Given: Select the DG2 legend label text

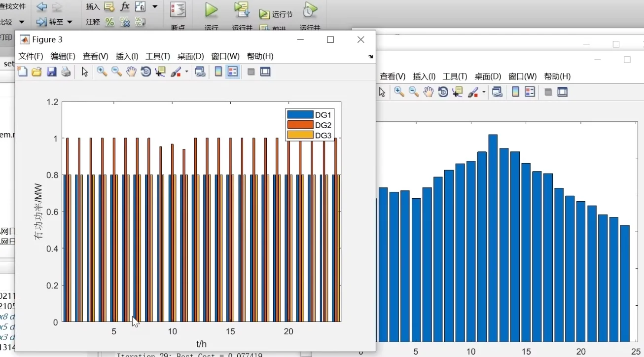Looking at the screenshot, I should 323,125.
